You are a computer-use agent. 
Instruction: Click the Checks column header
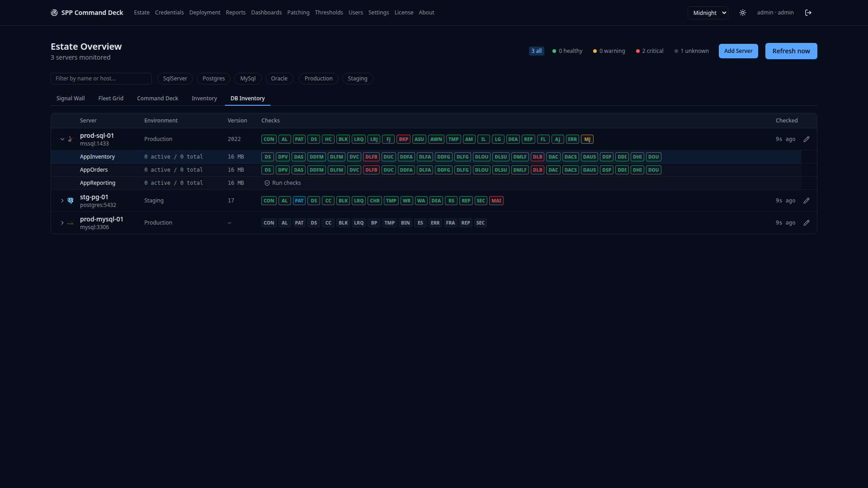(x=270, y=121)
